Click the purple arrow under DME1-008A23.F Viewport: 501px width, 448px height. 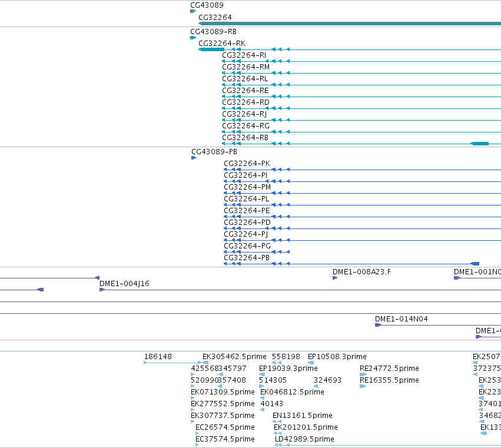(x=335, y=278)
